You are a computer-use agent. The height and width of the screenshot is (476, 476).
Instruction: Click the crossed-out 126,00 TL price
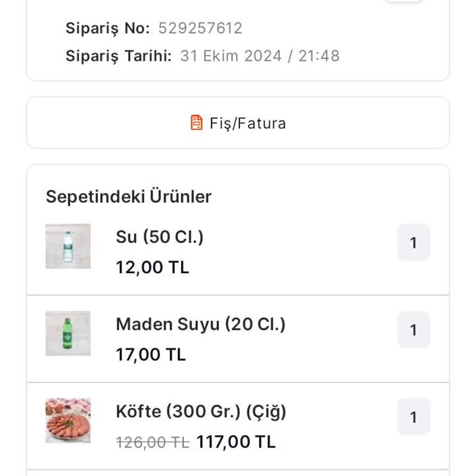point(152,442)
